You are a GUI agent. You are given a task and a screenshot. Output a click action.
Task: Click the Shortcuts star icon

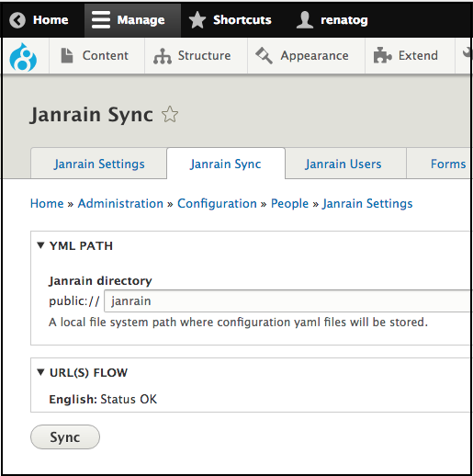pyautogui.click(x=197, y=20)
